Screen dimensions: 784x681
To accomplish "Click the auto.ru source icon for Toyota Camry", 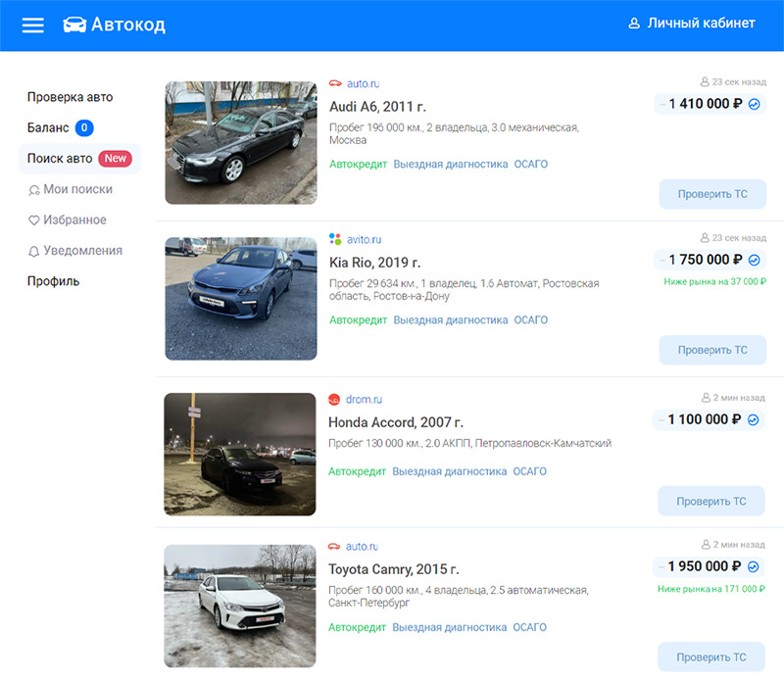I will tap(334, 546).
